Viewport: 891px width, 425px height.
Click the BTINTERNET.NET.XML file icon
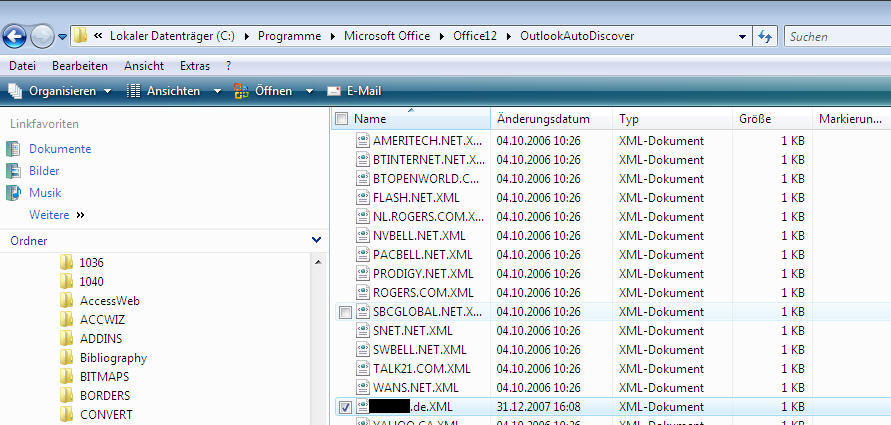click(363, 160)
